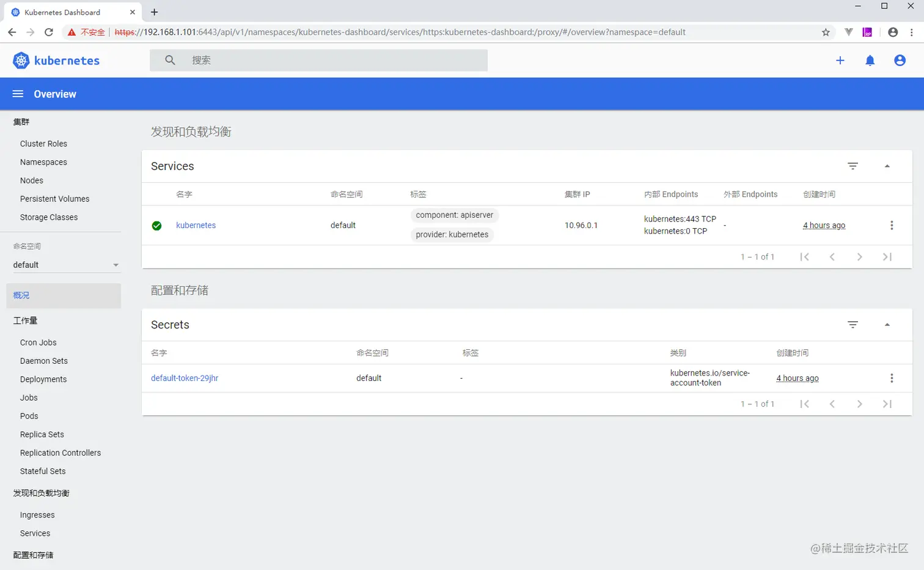Go to first page of Services table

(805, 257)
